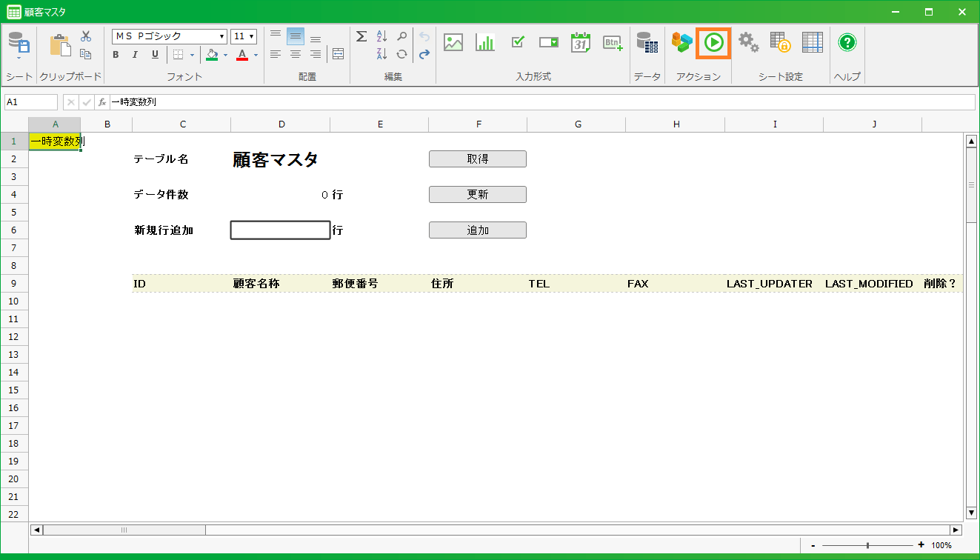Click the 新規行追加 row count input box

click(x=280, y=230)
